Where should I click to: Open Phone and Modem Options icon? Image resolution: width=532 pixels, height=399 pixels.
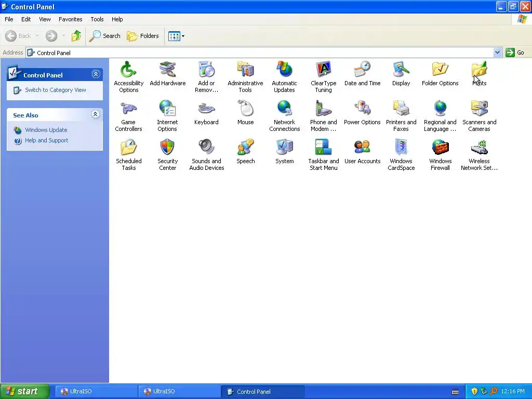(x=323, y=109)
